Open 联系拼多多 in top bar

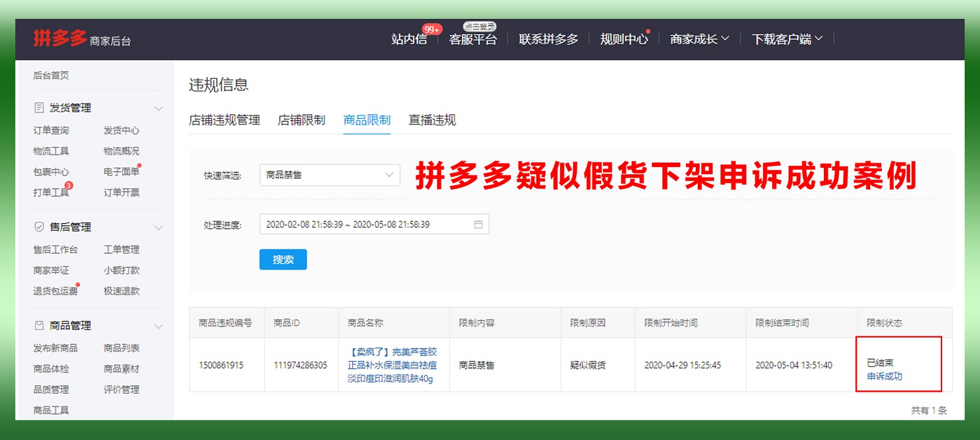tap(549, 39)
